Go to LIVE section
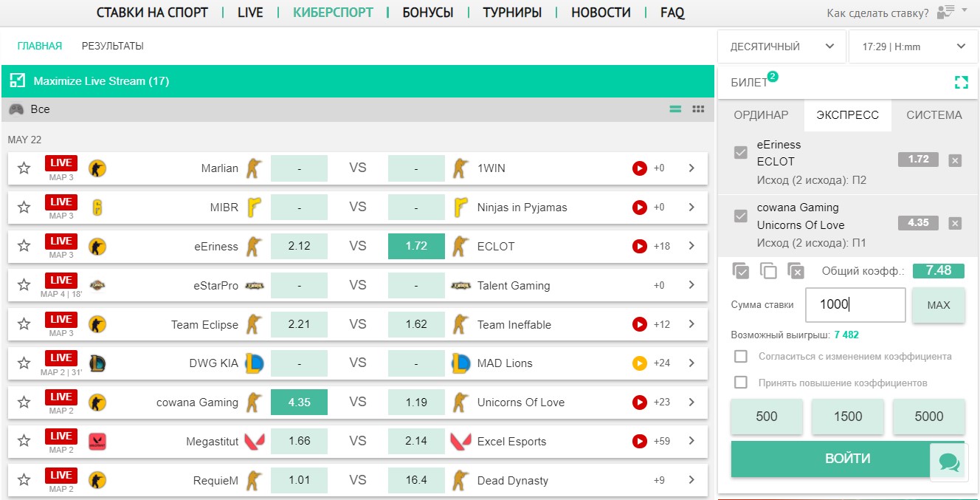 [x=250, y=13]
